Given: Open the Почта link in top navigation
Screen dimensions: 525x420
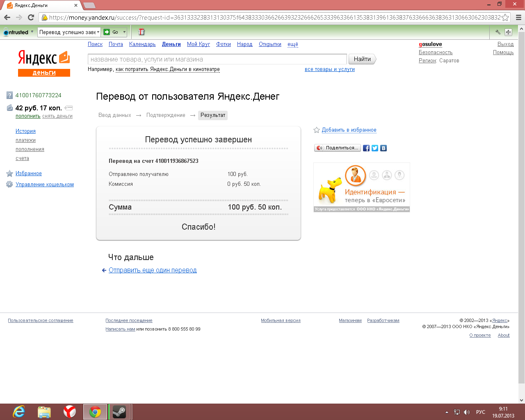Looking at the screenshot, I should [116, 44].
